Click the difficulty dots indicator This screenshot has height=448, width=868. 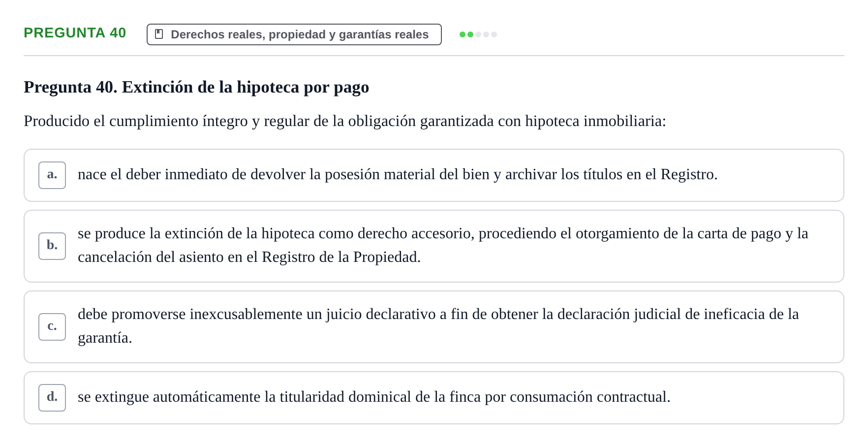click(x=478, y=34)
